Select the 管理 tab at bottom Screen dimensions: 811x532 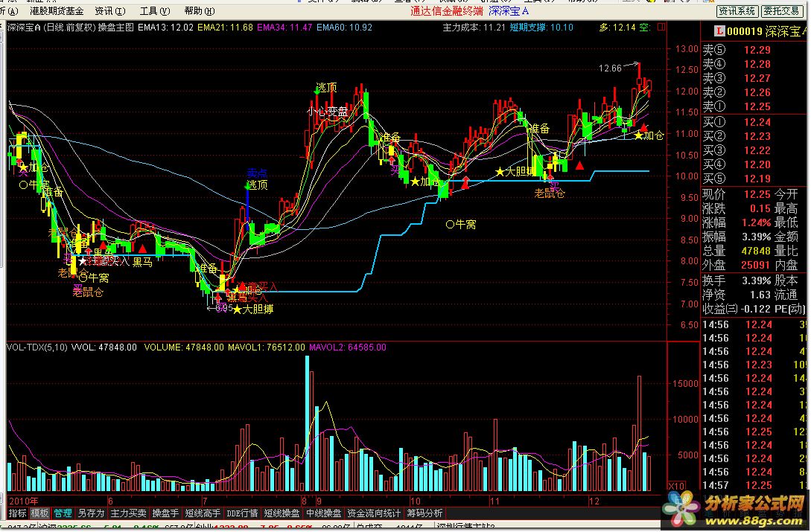[63, 513]
